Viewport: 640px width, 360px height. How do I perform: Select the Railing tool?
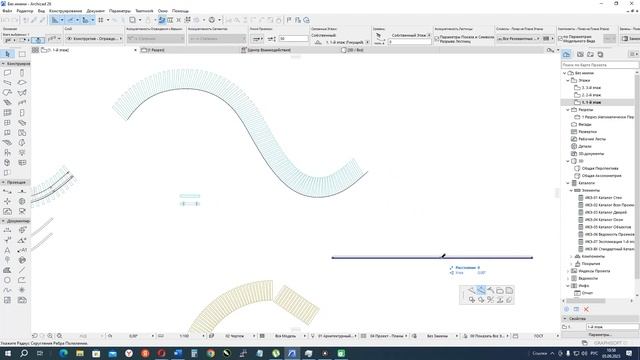[22, 102]
